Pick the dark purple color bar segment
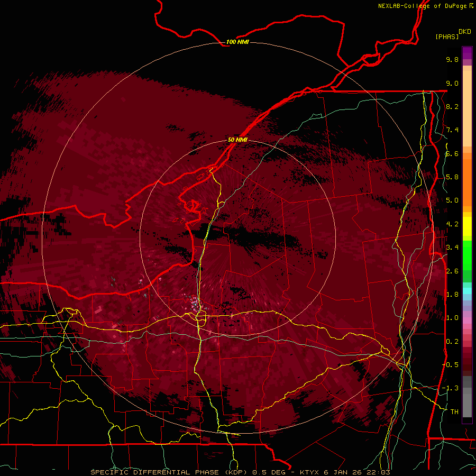The width and height of the screenshot is (476, 476). pos(467,53)
